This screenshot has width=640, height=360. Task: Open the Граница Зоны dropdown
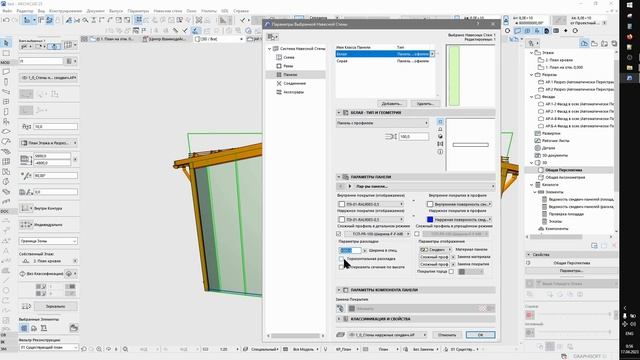tap(48, 241)
